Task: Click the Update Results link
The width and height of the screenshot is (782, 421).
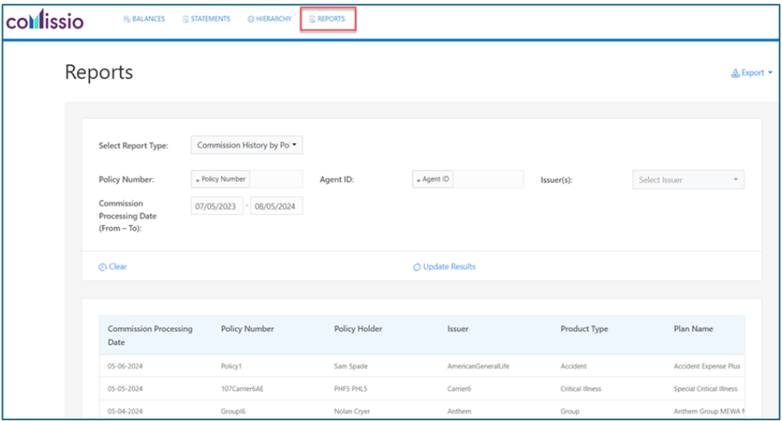Action: pos(444,267)
